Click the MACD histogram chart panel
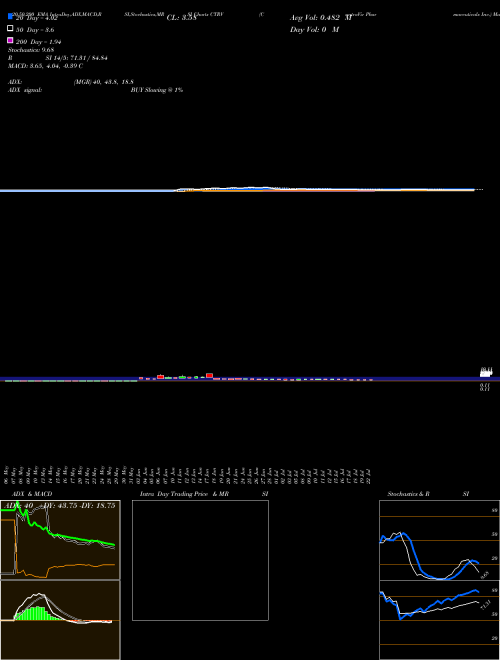Viewport: 500px width, 660px height. [60, 620]
